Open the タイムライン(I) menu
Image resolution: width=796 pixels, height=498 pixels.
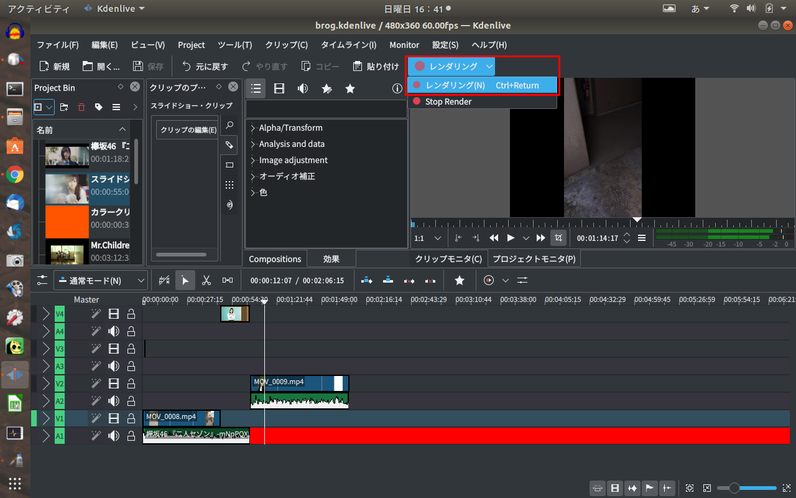coord(348,45)
